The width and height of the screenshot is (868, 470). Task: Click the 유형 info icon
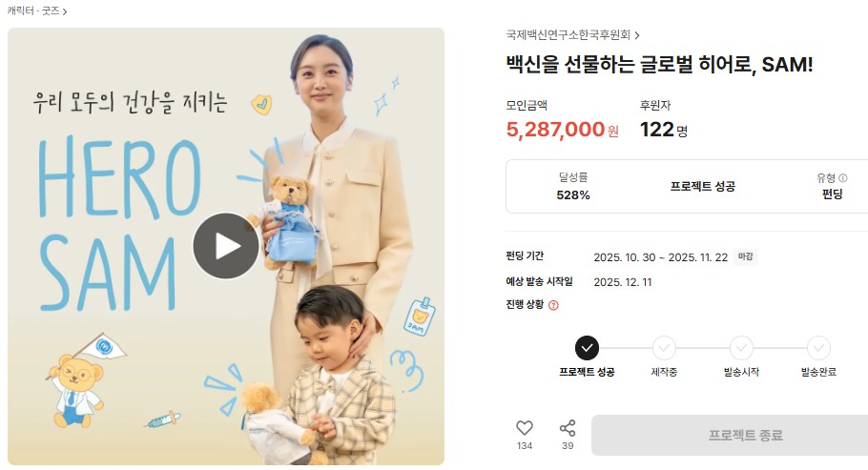point(843,177)
